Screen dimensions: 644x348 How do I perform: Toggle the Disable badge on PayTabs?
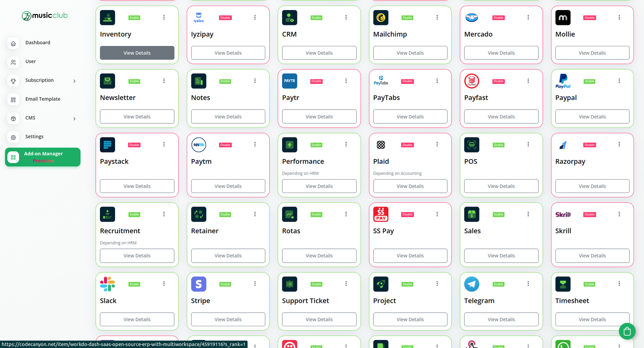pos(407,81)
